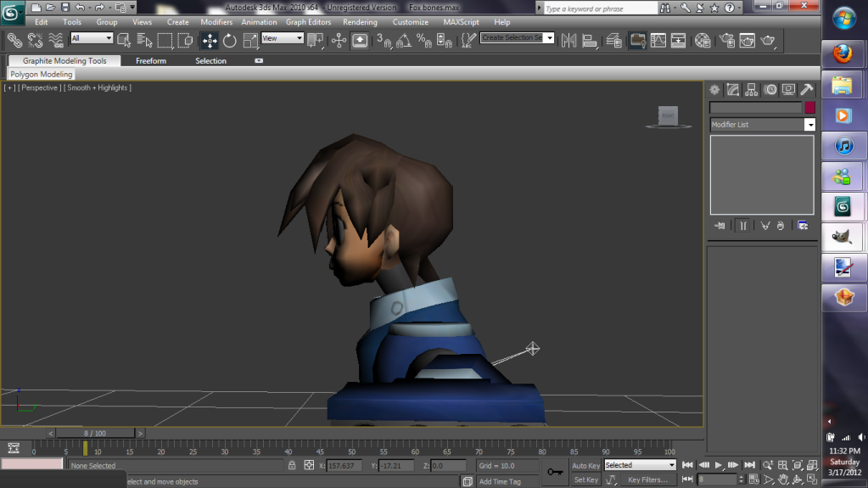
Task: Click the search keyword field
Action: [601, 8]
